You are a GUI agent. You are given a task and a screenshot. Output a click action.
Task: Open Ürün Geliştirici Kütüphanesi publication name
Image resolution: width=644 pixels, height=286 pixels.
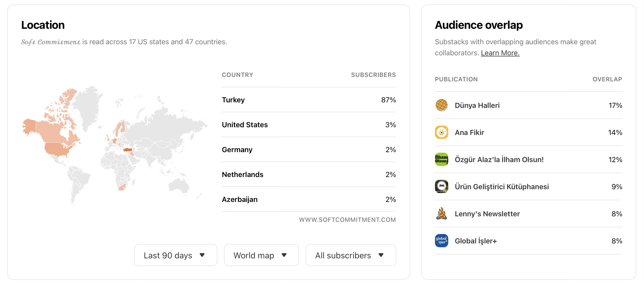(502, 187)
